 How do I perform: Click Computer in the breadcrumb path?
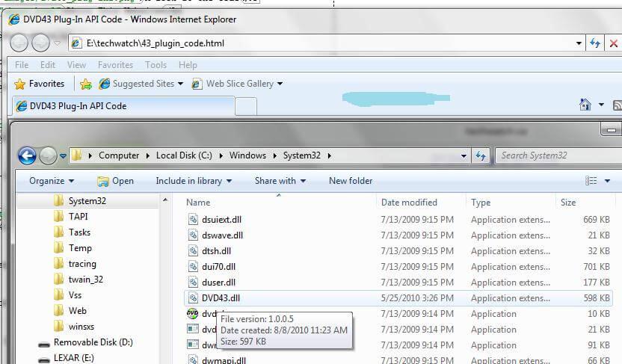click(x=119, y=155)
